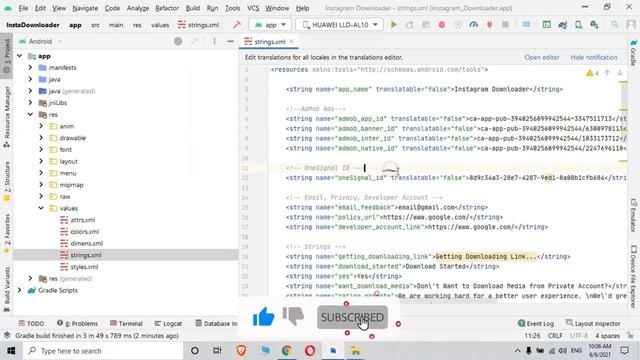640x360 pixels.
Task: Open the File menu
Action: [23, 8]
